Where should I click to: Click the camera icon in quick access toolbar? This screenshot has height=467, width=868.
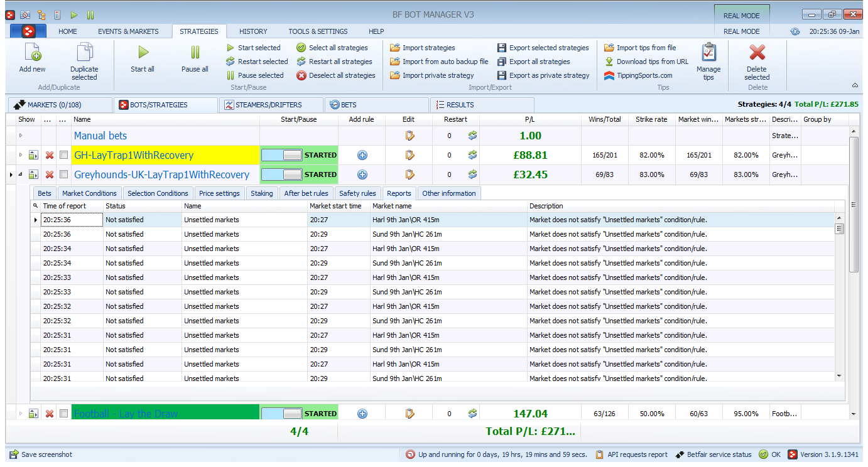point(25,14)
